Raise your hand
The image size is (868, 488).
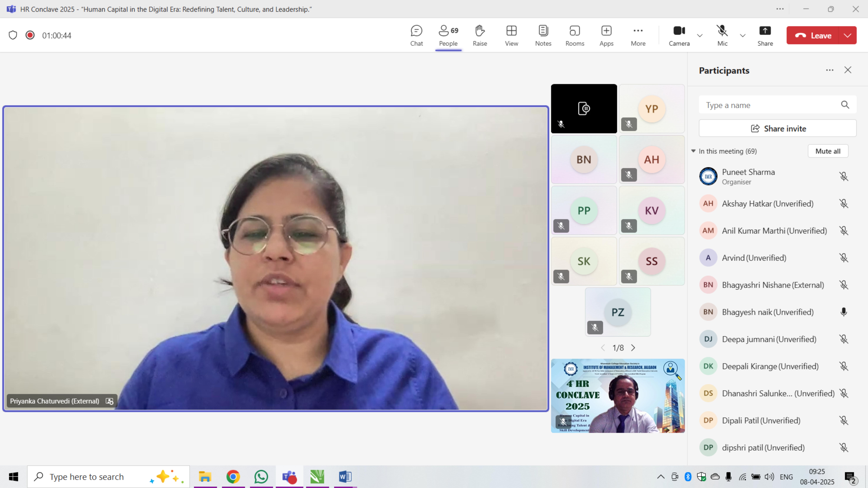pos(480,35)
